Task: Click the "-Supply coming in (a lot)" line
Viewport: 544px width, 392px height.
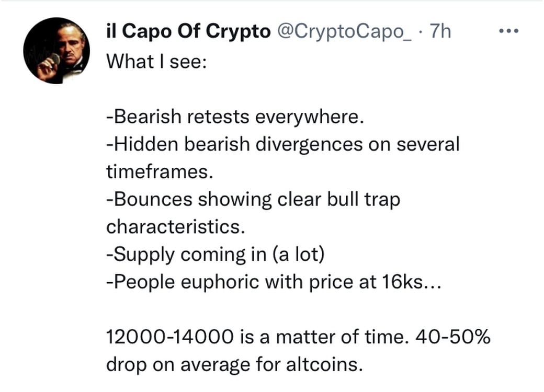Action: 216,255
